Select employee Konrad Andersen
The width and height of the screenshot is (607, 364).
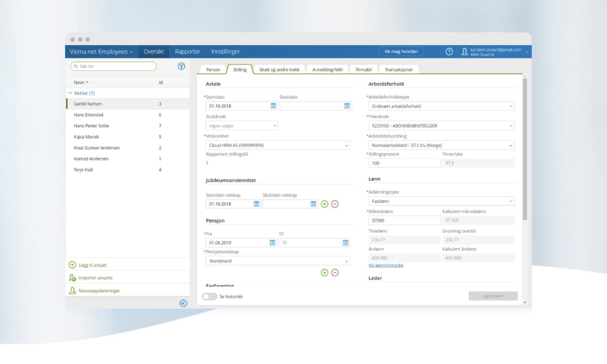pyautogui.click(x=128, y=159)
